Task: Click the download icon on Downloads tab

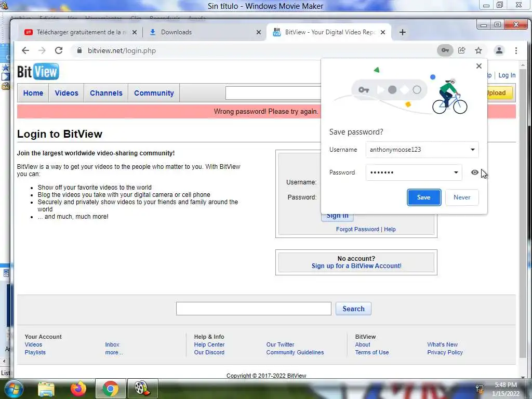Action: tap(153, 32)
